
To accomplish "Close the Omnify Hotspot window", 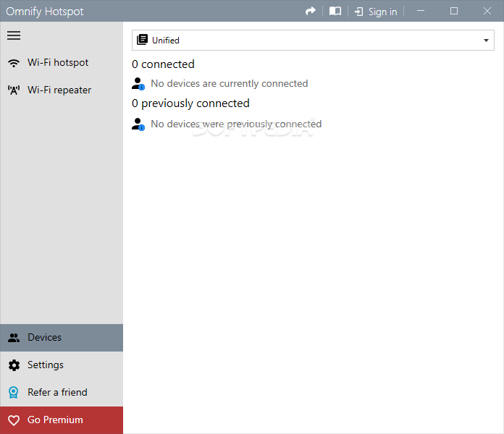I will point(487,12).
